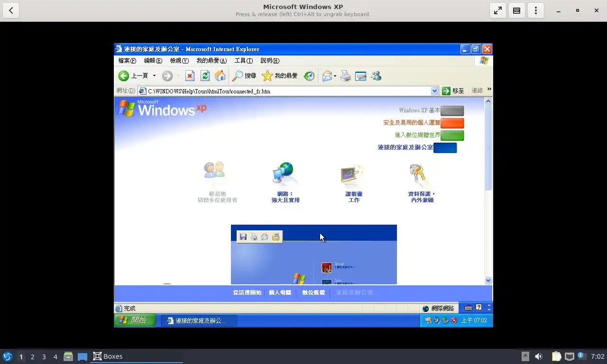Click the keys icon above 資料保護
Screen dimensions: 607x364
pos(417,173)
